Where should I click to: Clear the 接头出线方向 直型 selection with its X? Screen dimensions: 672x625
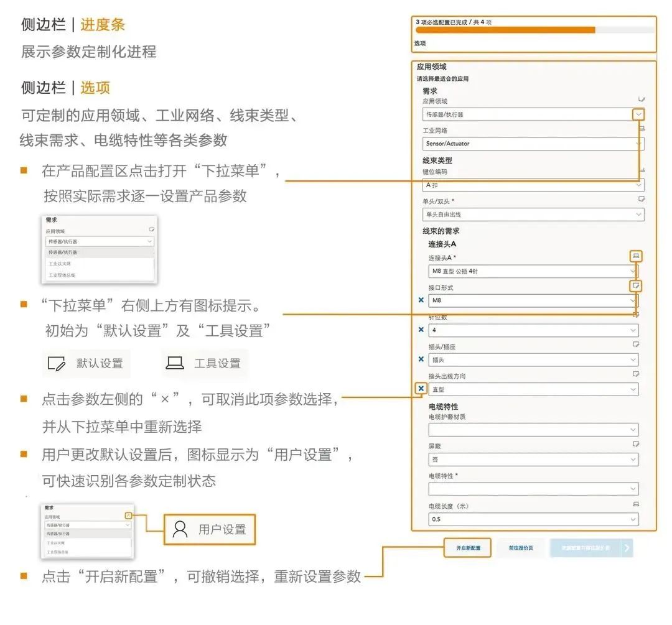(x=421, y=389)
